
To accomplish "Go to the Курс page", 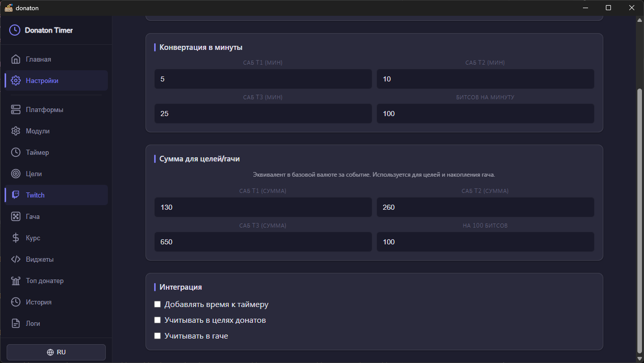I will (56, 238).
